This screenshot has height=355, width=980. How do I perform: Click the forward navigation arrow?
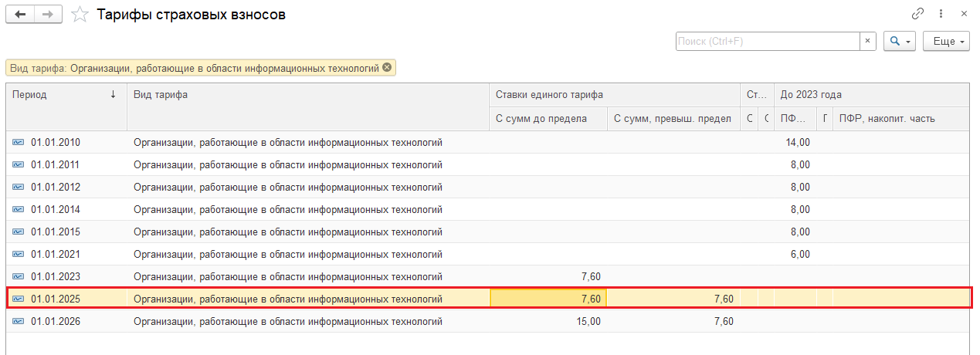pos(48,15)
